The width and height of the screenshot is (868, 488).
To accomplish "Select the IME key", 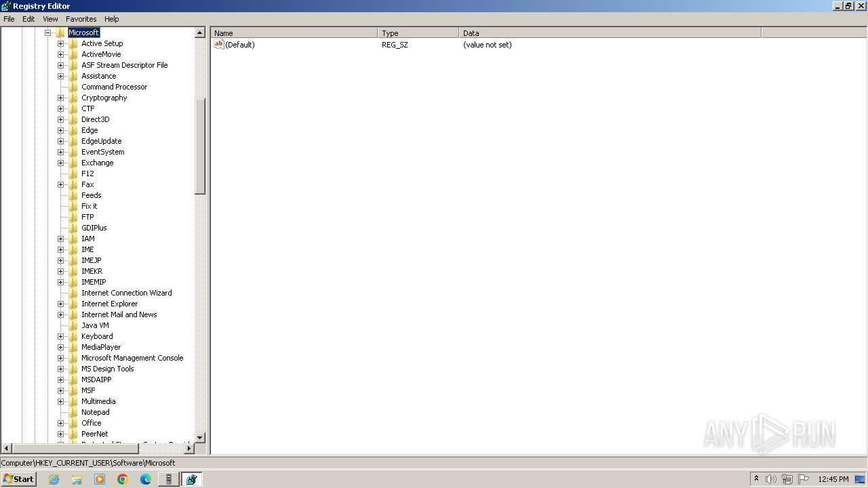I will pos(87,249).
